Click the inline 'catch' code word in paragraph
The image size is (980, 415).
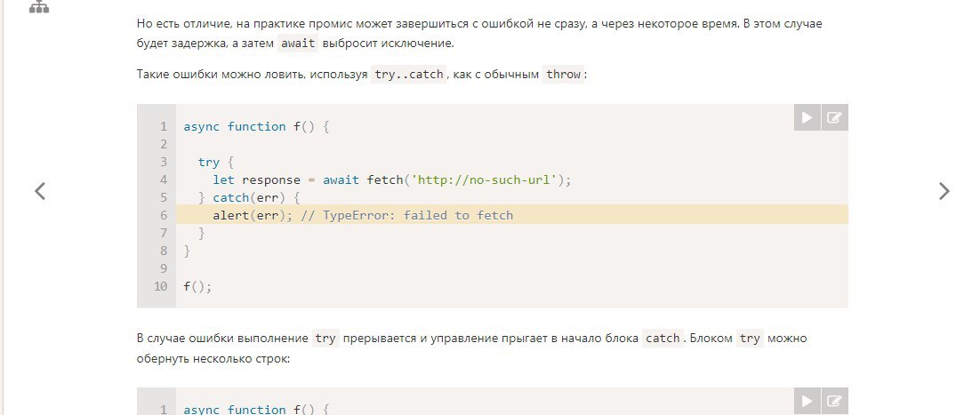[663, 338]
